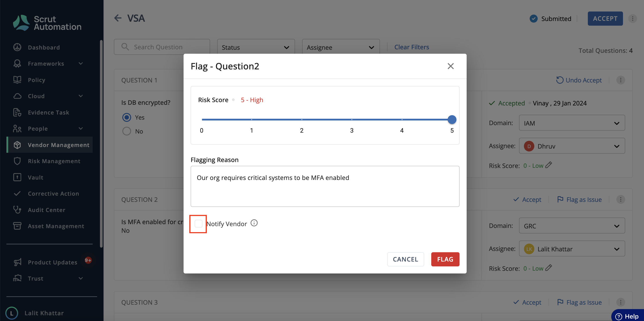The height and width of the screenshot is (321, 644).
Task: Click into the Flagging Reason text box
Action: point(325,186)
